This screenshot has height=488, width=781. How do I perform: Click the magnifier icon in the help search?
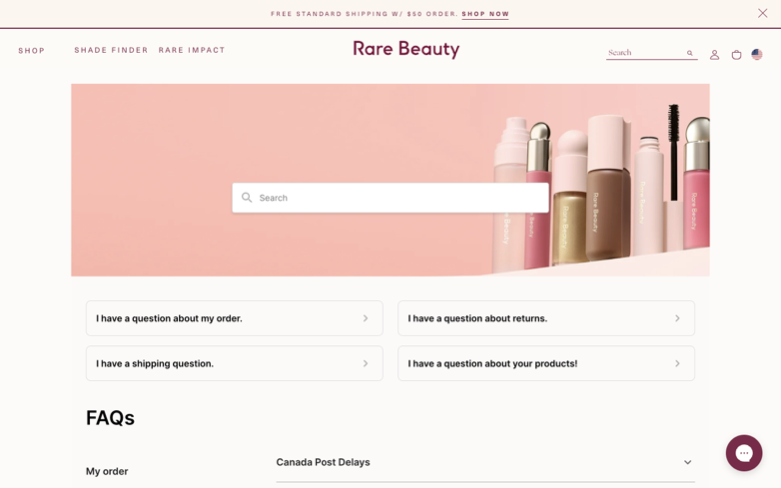coord(247,198)
